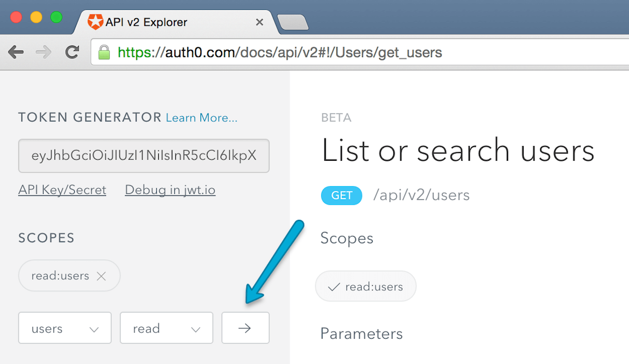The width and height of the screenshot is (629, 364).
Task: Click the read:users scope chip in sidebar
Action: (x=69, y=276)
